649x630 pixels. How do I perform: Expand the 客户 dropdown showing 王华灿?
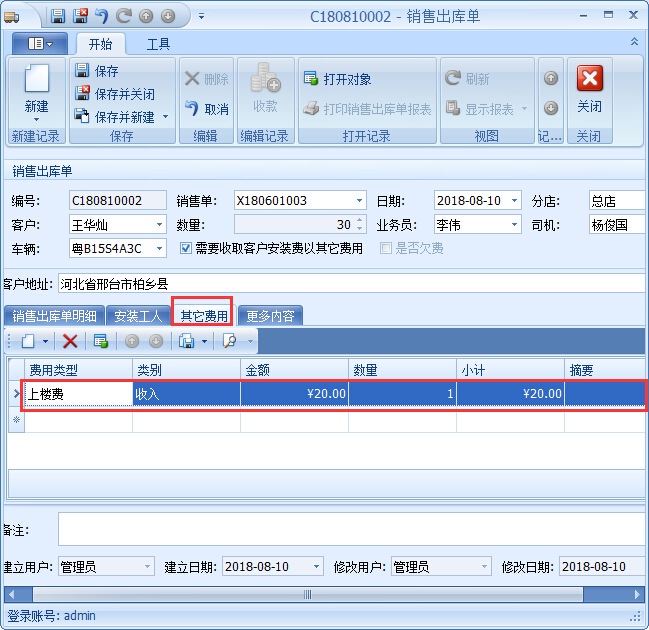(158, 225)
